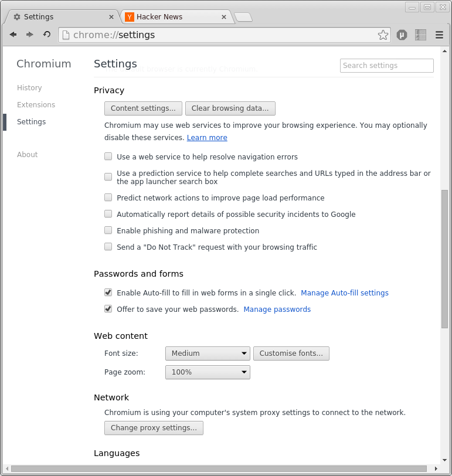Screen dimensions: 452x476
Task: Open a new tab
Action: coord(243,18)
